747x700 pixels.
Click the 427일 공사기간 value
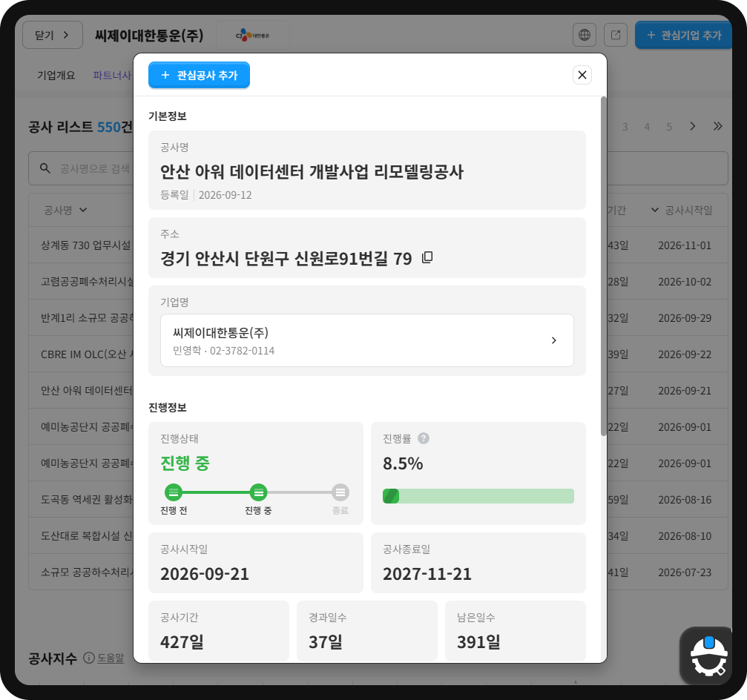[182, 642]
